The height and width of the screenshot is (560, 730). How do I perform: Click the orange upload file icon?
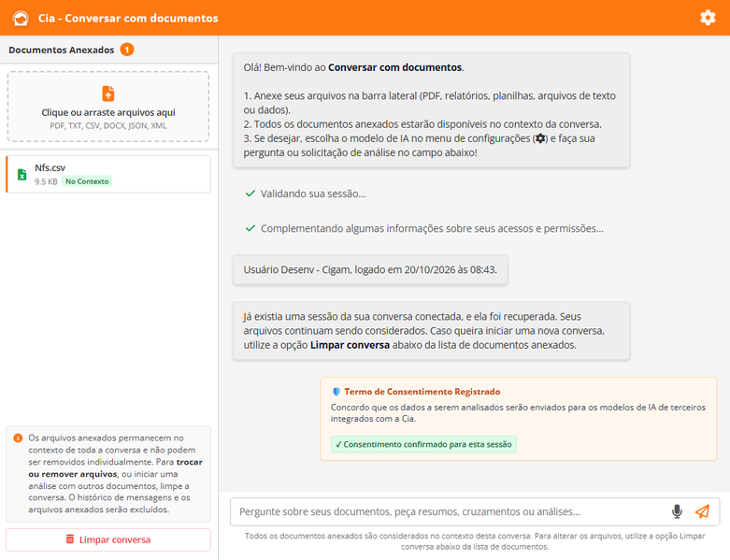pos(108,93)
